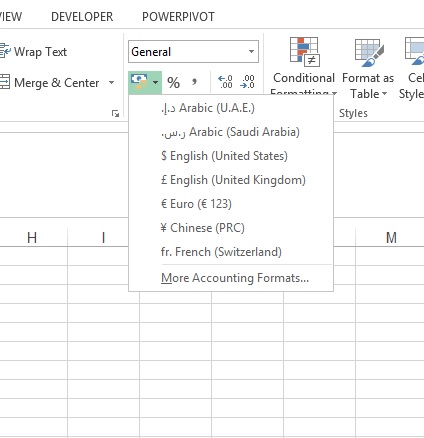The height and width of the screenshot is (438, 424).
Task: Click the Format as Table icon
Action: click(368, 69)
